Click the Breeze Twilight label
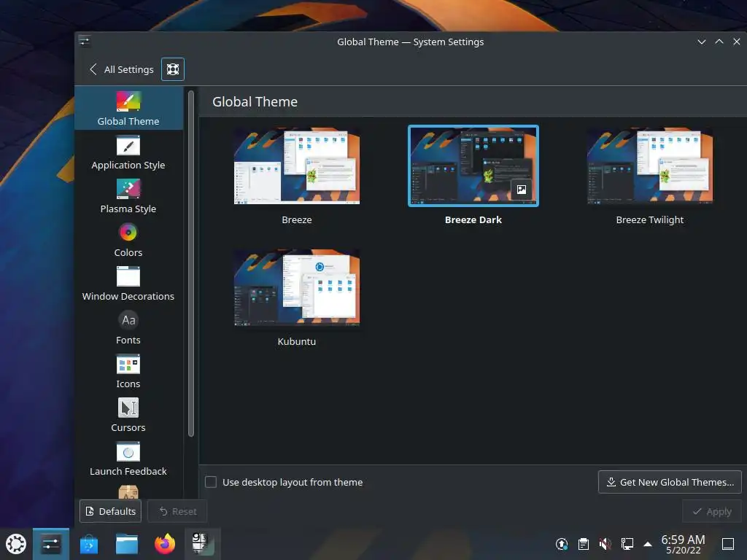747x560 pixels. coord(650,220)
